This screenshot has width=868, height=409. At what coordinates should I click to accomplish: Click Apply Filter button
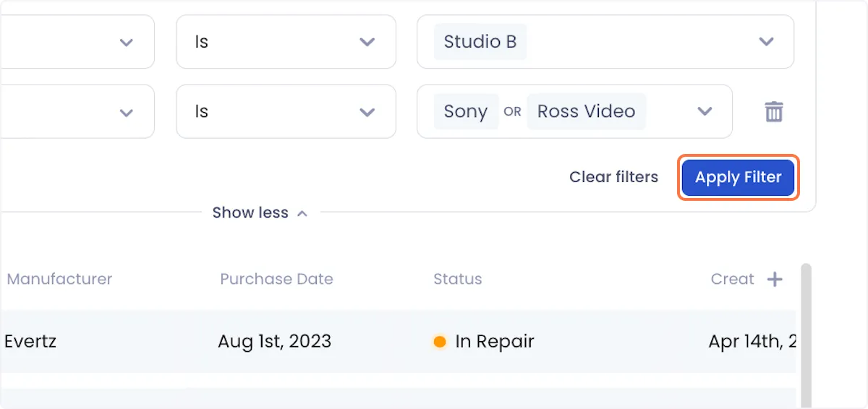(738, 177)
